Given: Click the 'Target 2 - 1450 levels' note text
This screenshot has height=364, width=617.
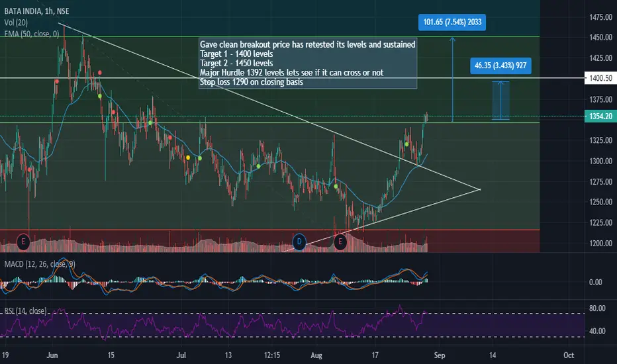Looking at the screenshot, I should click(x=236, y=64).
